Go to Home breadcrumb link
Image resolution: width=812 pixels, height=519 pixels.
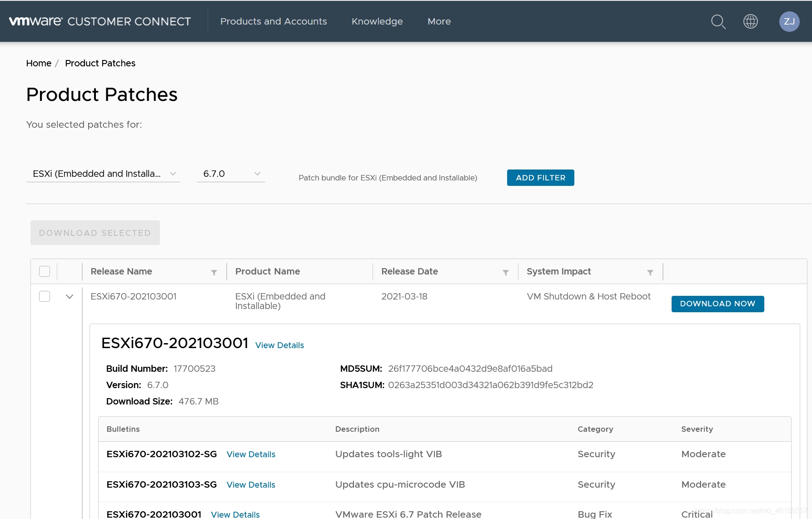(39, 63)
